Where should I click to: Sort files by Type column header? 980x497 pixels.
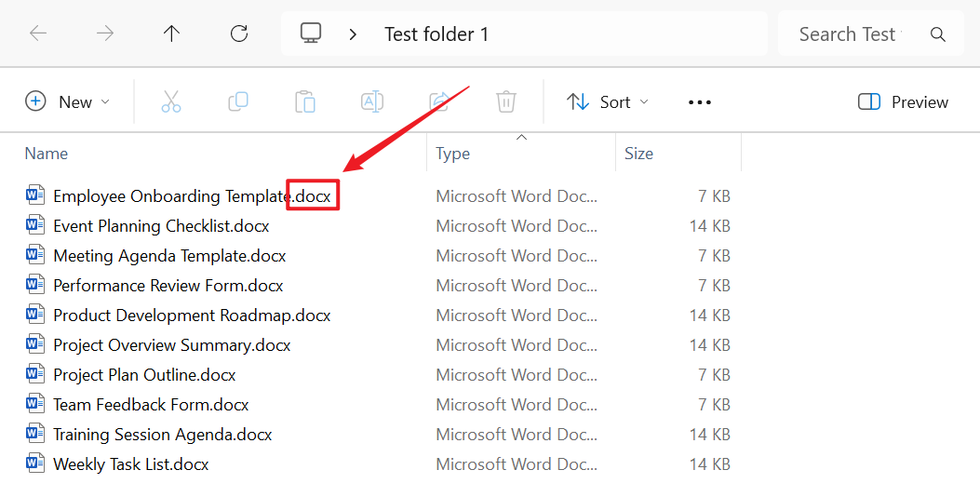(453, 154)
